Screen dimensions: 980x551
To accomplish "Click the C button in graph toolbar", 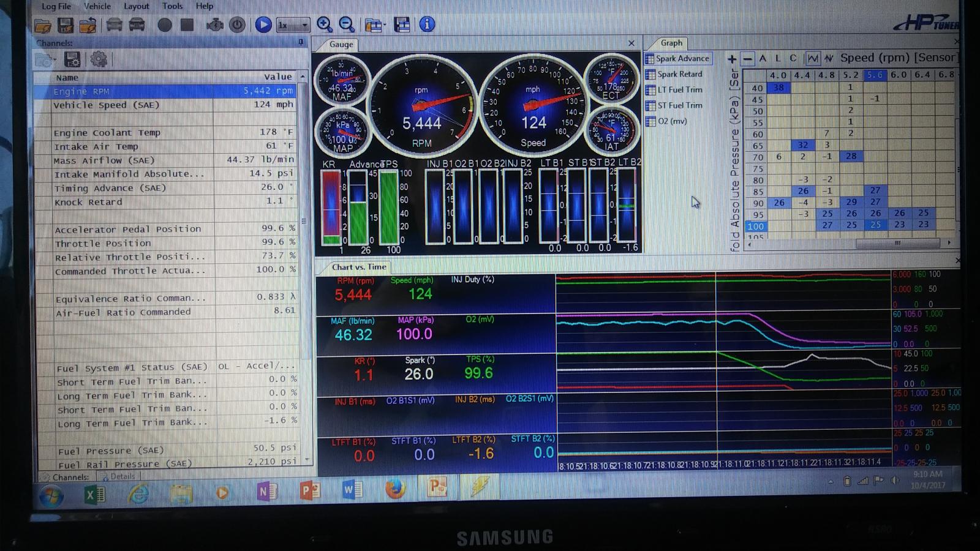I will (x=793, y=58).
